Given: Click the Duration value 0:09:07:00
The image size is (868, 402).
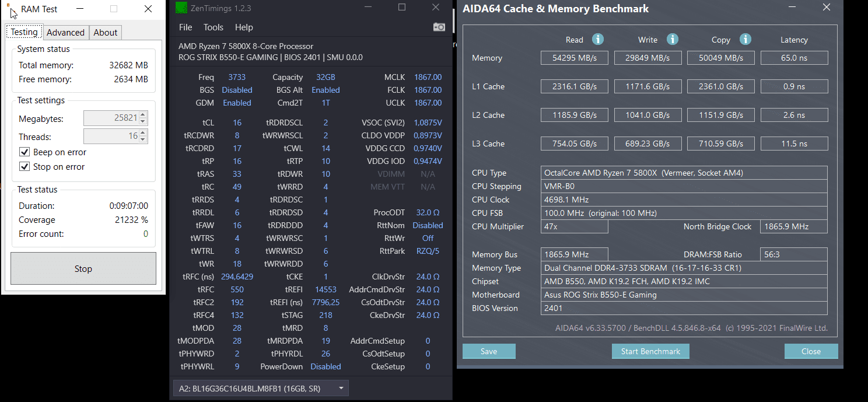Looking at the screenshot, I should [129, 206].
